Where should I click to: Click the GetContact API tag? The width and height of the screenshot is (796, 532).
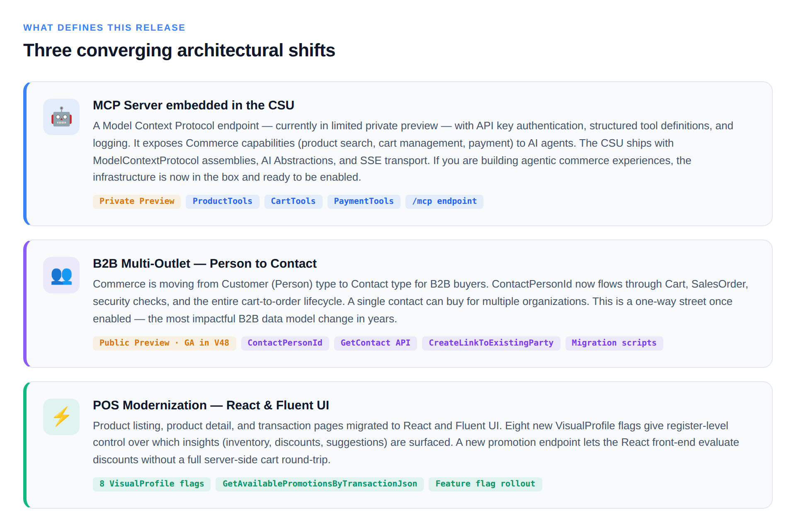pos(376,343)
